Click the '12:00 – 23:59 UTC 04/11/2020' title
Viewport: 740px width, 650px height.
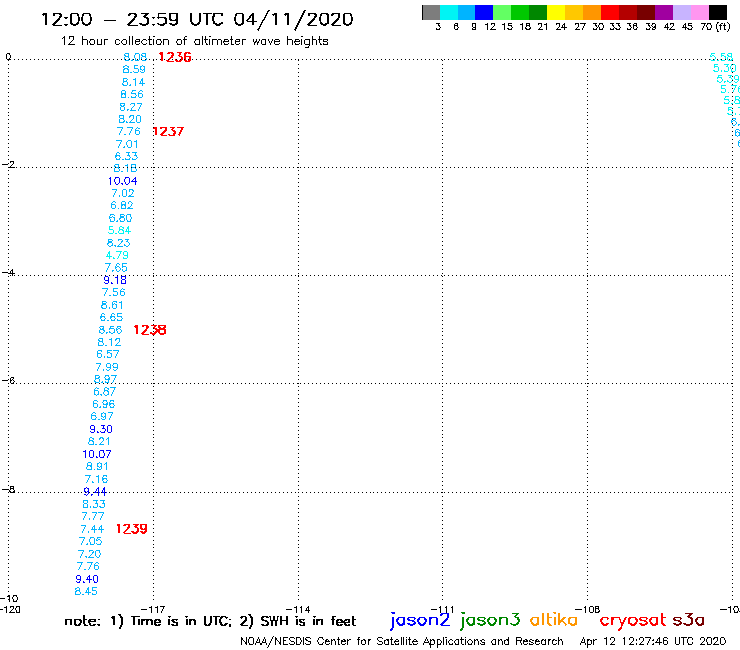[x=197, y=20]
